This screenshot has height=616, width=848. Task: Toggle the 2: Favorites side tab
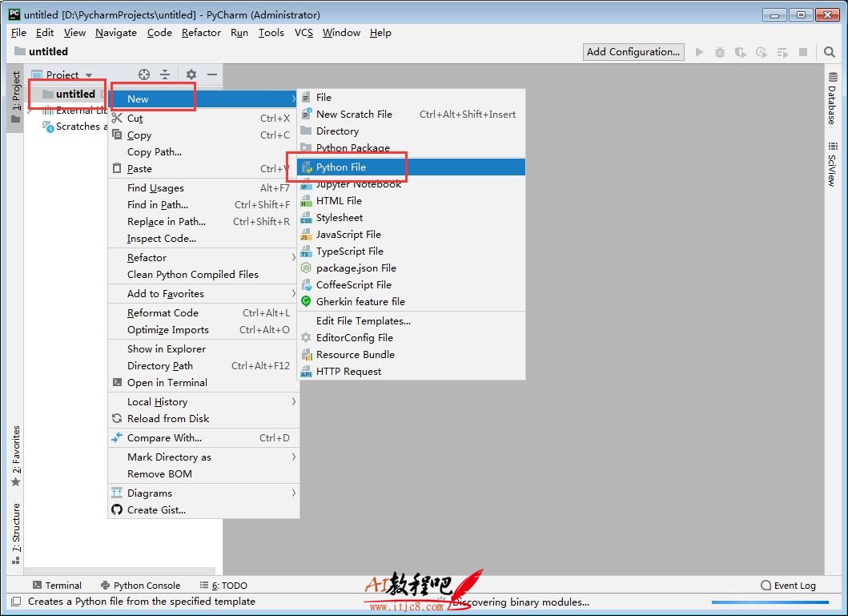[x=16, y=456]
